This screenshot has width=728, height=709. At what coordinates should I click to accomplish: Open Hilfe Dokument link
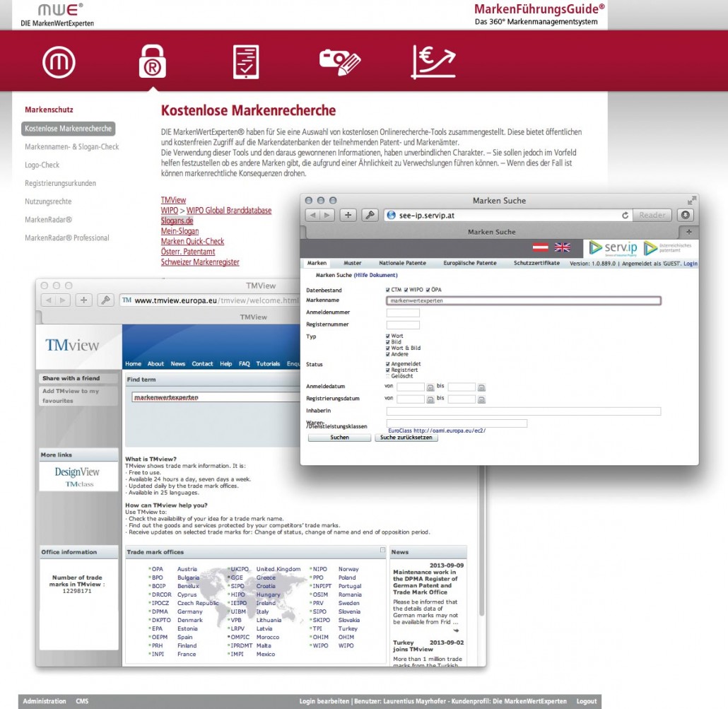pos(375,275)
